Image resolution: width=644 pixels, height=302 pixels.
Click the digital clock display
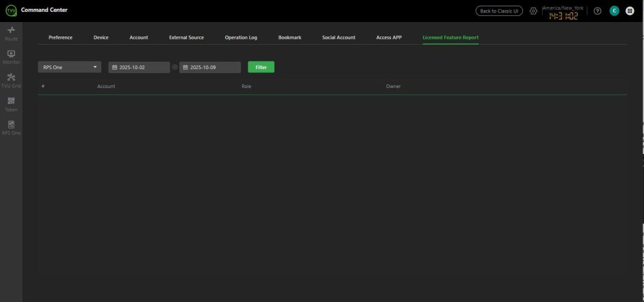(x=563, y=16)
